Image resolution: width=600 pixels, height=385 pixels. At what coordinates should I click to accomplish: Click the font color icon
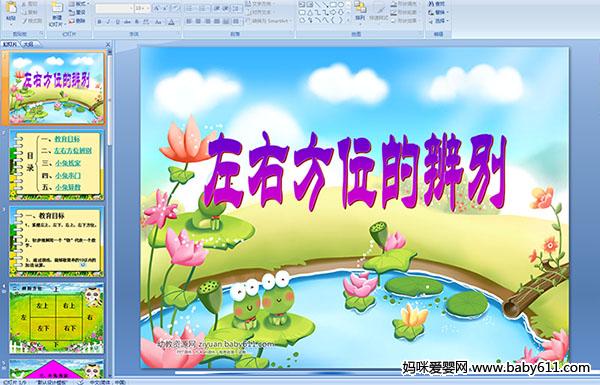(171, 22)
